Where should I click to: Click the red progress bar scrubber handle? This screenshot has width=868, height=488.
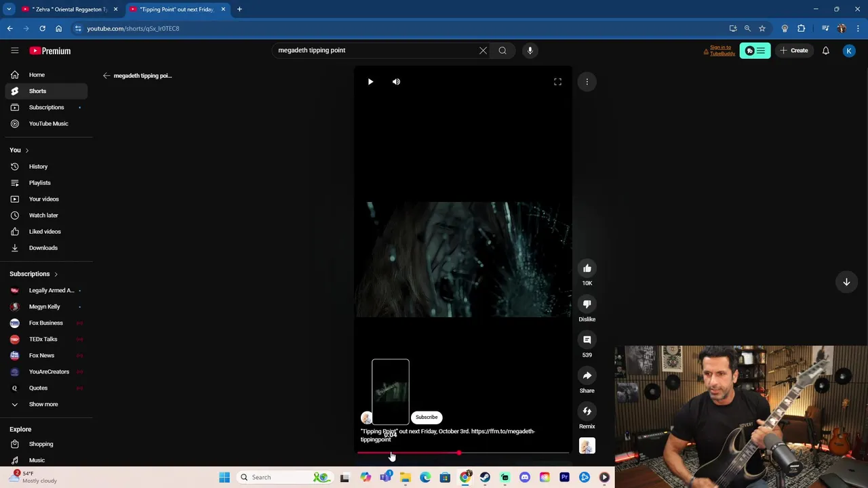(459, 453)
